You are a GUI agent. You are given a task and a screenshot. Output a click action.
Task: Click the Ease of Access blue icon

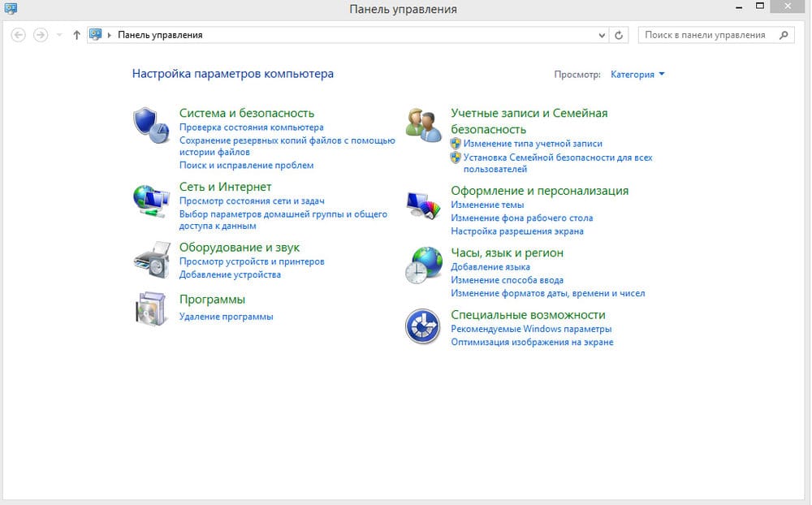point(423,327)
